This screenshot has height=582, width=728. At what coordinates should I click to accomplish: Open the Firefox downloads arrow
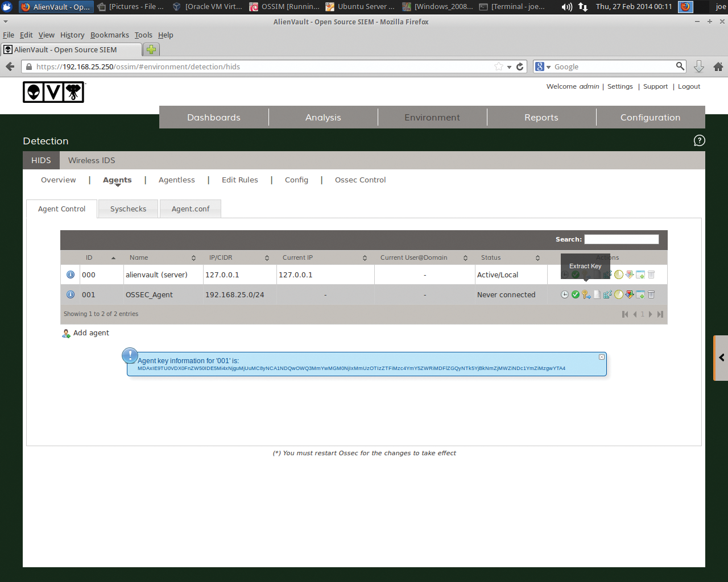pyautogui.click(x=699, y=66)
